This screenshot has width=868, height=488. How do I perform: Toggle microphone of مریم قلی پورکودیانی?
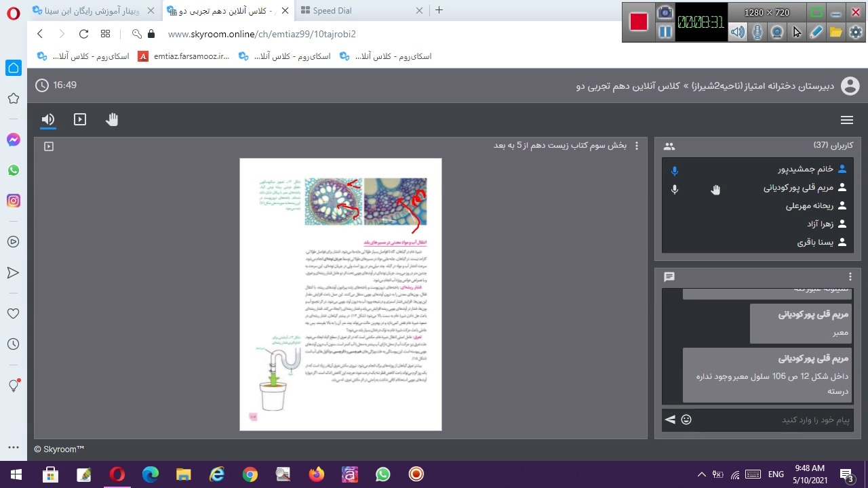[674, 189]
